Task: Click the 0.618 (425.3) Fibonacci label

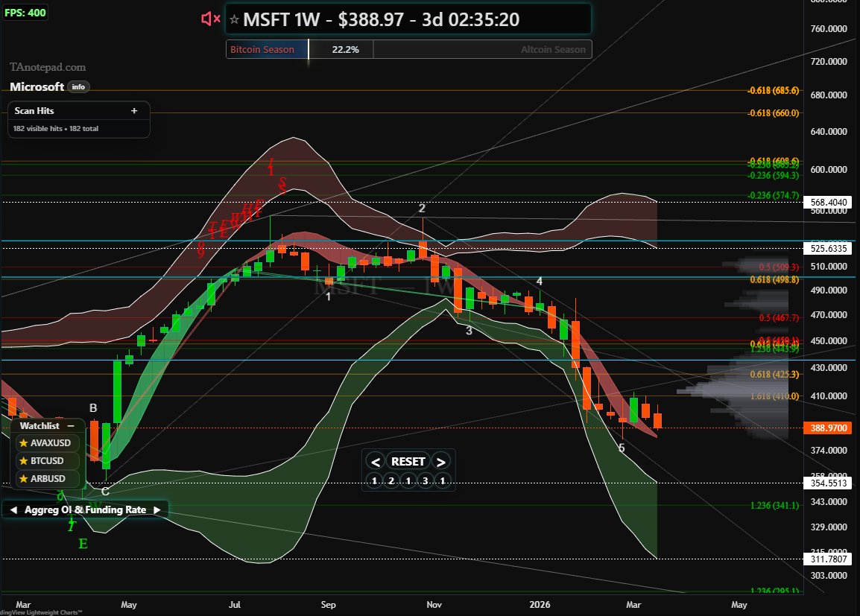Action: (x=774, y=375)
